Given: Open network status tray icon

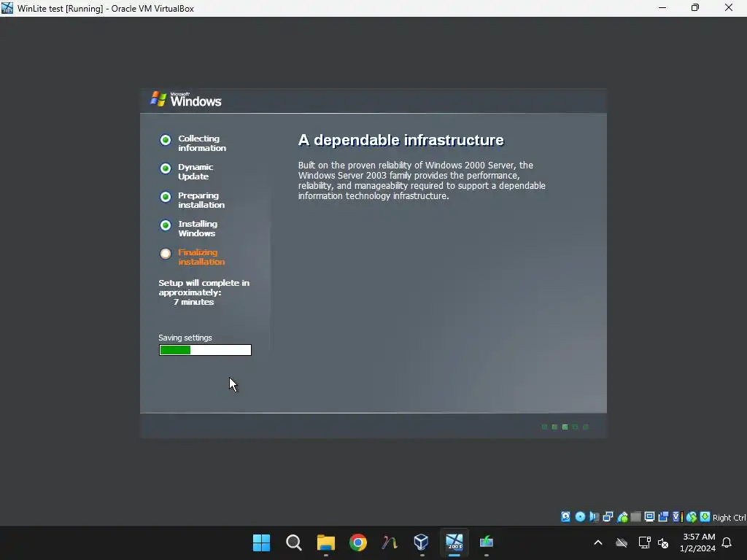Looking at the screenshot, I should click(644, 542).
